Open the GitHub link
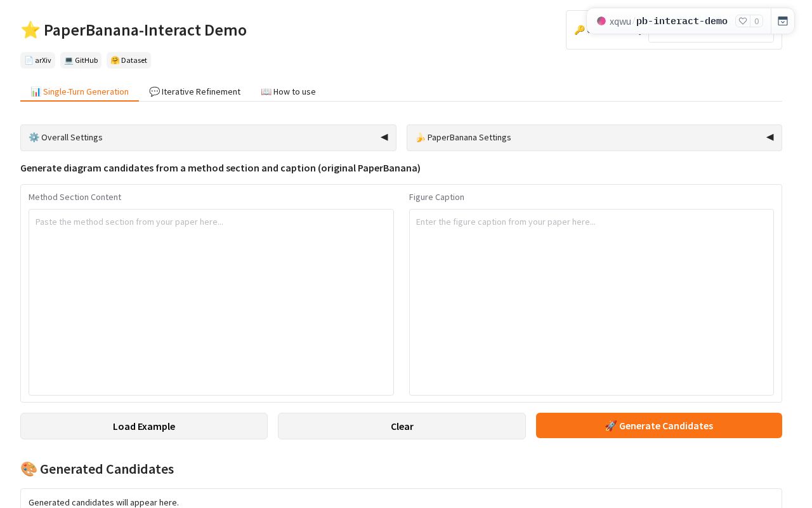812x508 pixels. 81,60
